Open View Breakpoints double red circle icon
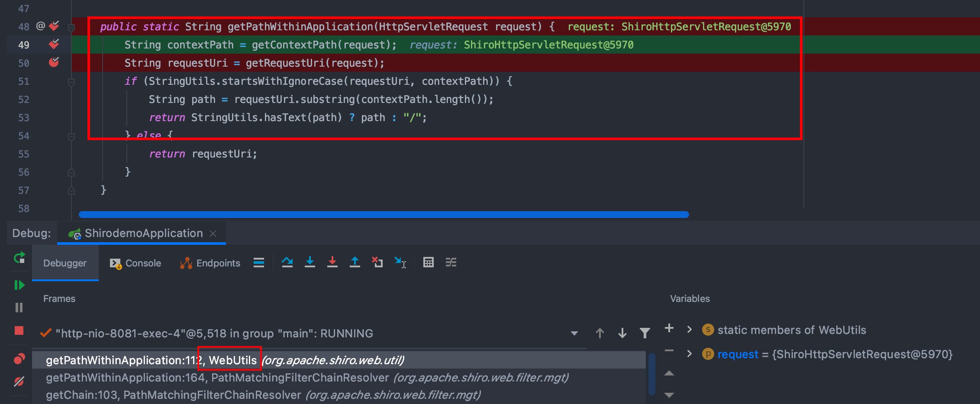Image resolution: width=980 pixels, height=404 pixels. [19, 359]
